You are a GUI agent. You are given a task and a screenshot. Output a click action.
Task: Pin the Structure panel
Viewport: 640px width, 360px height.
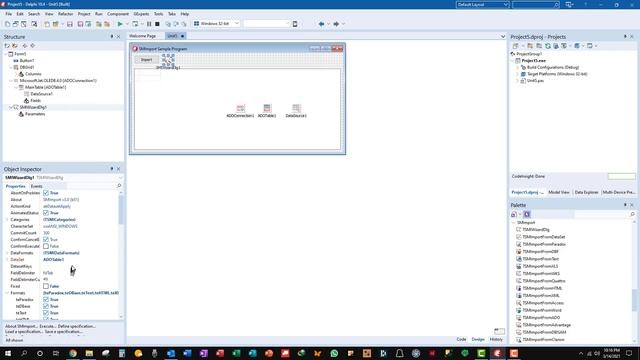pos(112,37)
